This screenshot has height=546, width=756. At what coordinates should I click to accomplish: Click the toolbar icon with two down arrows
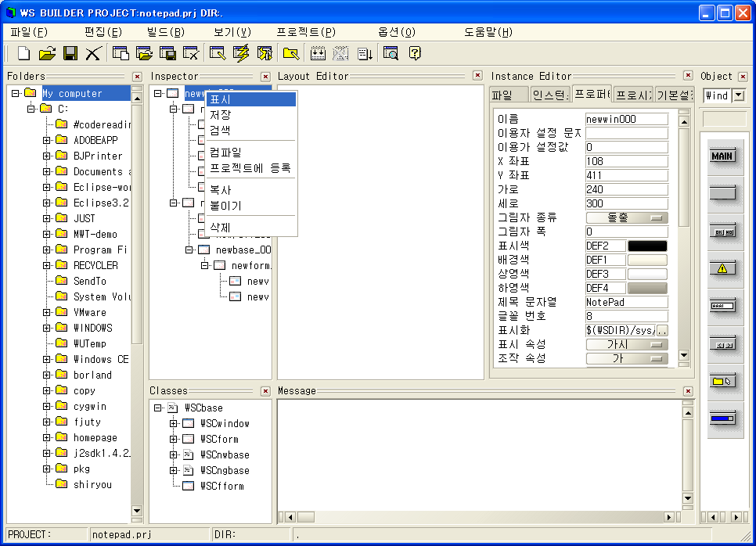[318, 53]
